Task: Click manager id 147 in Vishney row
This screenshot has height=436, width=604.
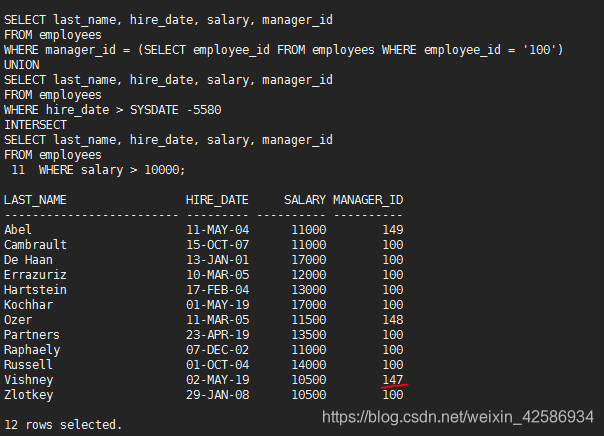Action: (x=393, y=380)
